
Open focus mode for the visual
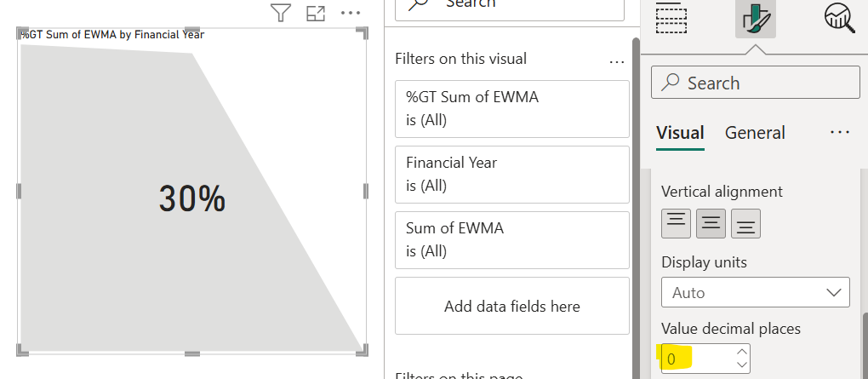pos(316,14)
